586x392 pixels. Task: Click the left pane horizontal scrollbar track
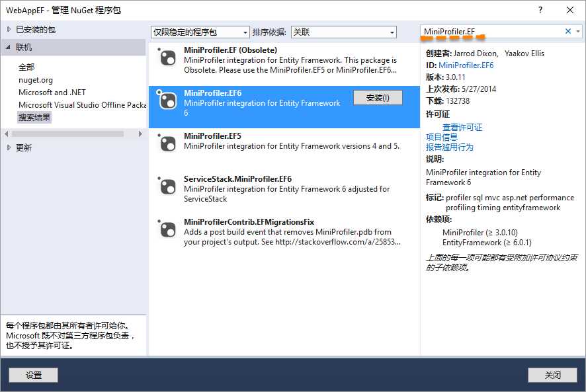pos(73,134)
